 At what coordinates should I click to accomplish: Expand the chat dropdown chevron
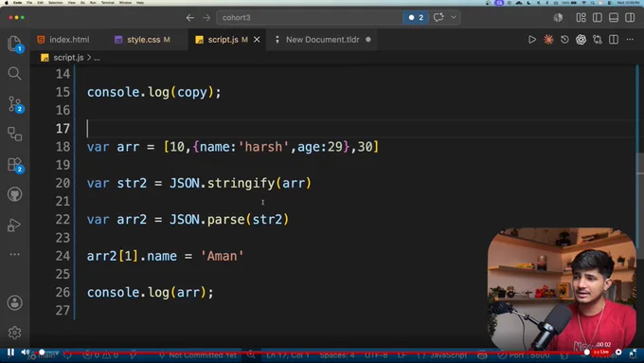click(454, 17)
